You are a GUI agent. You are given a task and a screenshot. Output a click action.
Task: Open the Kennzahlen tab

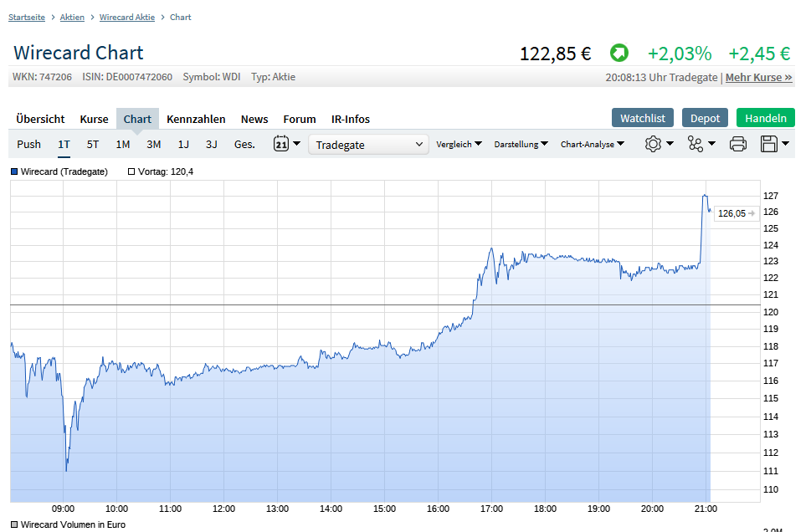click(x=196, y=119)
